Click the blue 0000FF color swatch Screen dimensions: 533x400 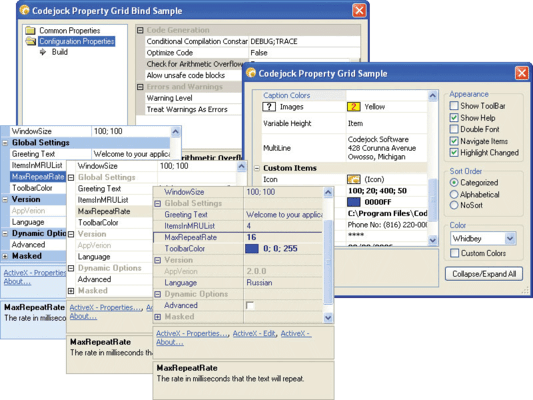coord(354,202)
